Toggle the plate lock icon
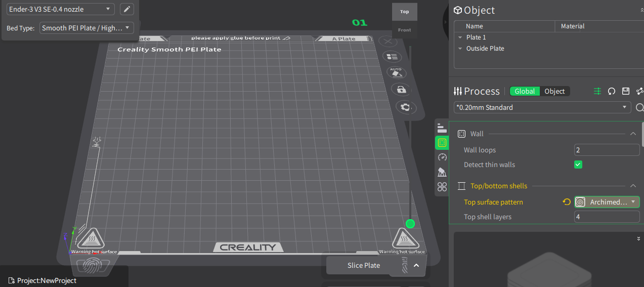This screenshot has width=644, height=287. coord(401,89)
